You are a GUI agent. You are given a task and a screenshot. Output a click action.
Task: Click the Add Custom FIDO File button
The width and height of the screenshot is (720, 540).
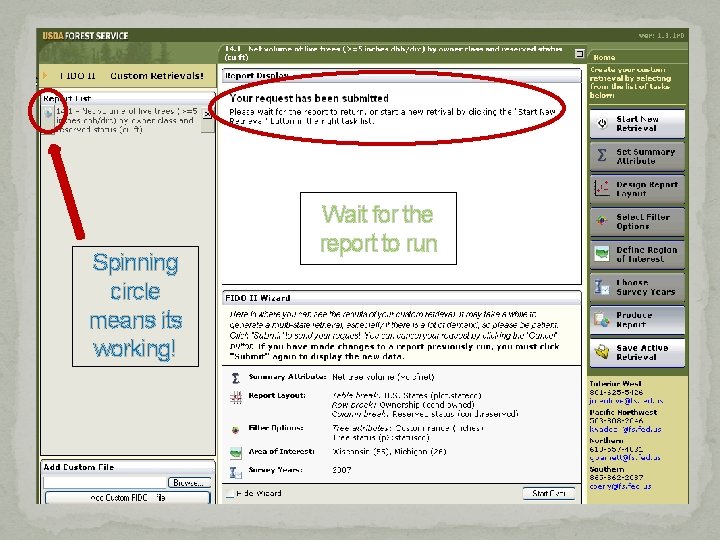[x=128, y=498]
